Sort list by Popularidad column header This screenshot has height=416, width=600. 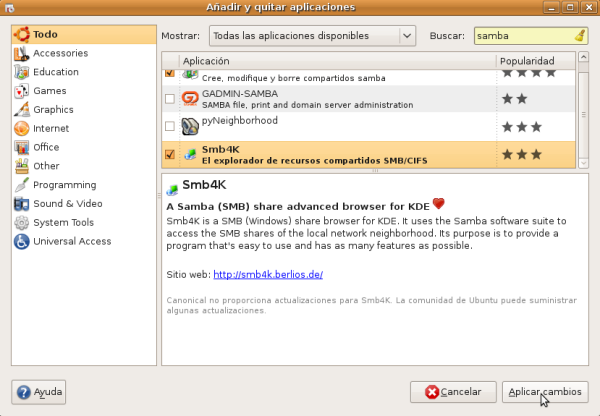pyautogui.click(x=535, y=62)
